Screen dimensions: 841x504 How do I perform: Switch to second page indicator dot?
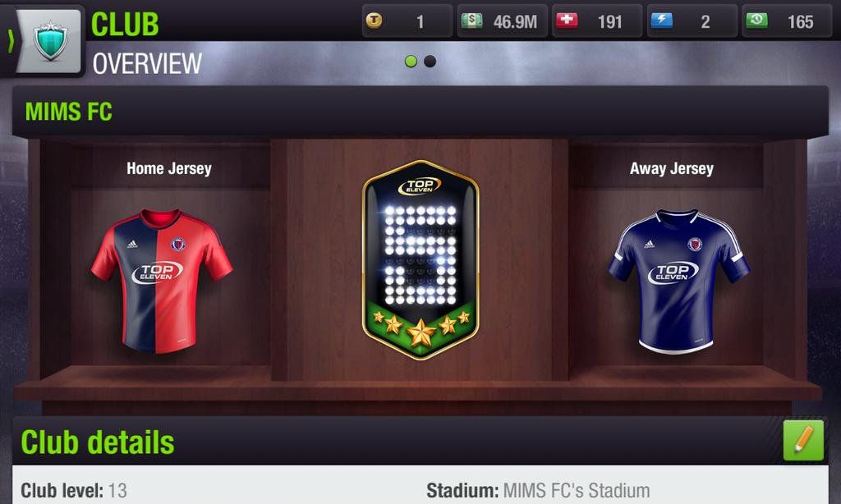point(430,61)
